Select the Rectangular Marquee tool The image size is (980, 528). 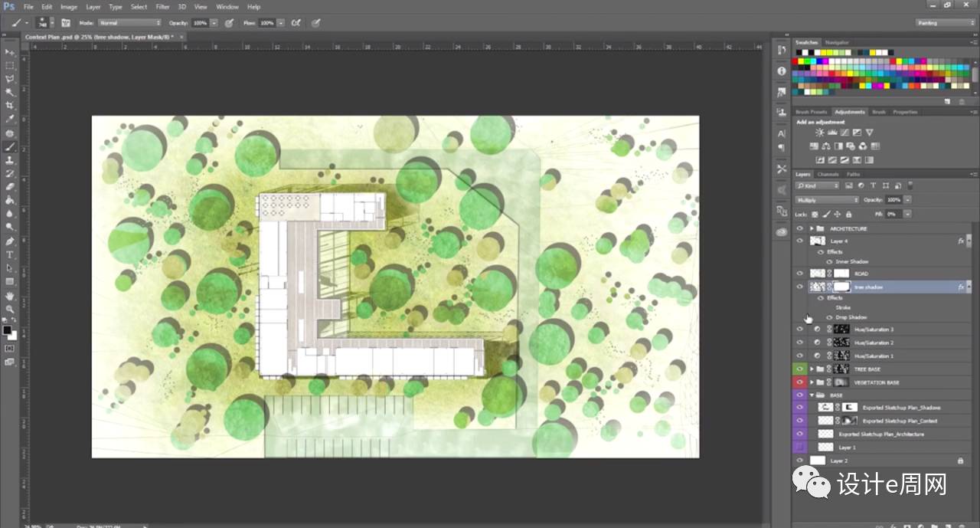click(x=10, y=65)
